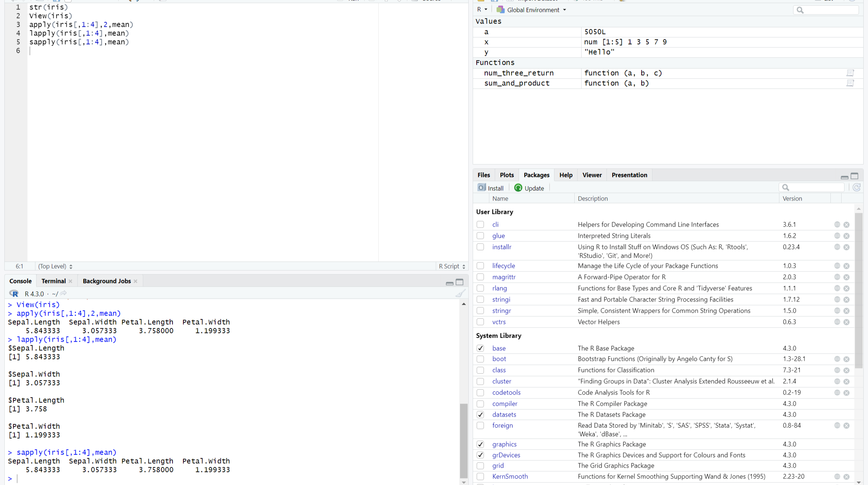This screenshot has height=485, width=868.
Task: Open the R Script file type dropdown
Action: pyautogui.click(x=452, y=266)
